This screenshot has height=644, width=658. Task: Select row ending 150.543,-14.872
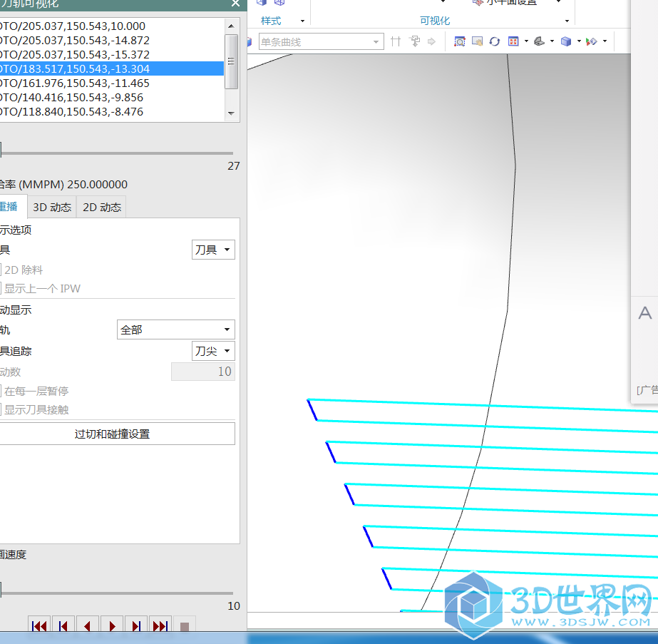click(x=112, y=41)
